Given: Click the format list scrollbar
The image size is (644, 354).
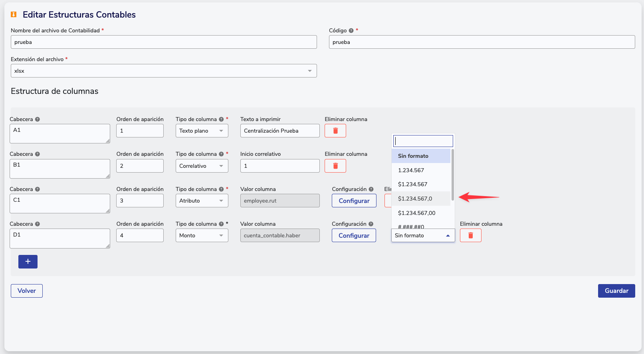Looking at the screenshot, I should (x=452, y=175).
